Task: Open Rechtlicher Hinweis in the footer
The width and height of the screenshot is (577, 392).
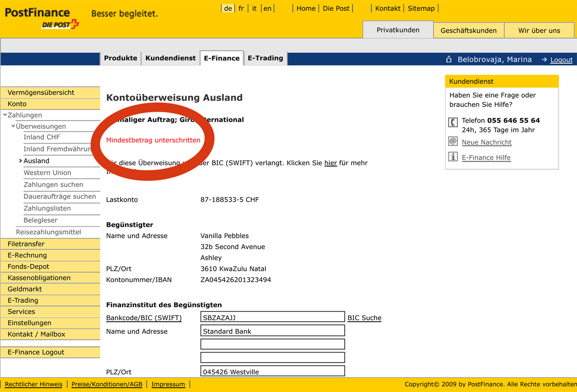Action: (34, 384)
